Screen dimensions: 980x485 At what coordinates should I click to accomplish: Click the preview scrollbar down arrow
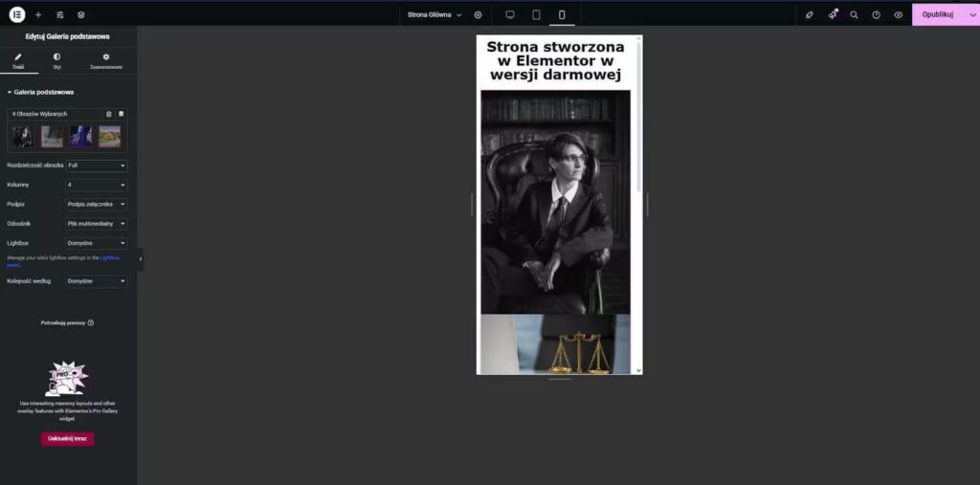pyautogui.click(x=638, y=370)
